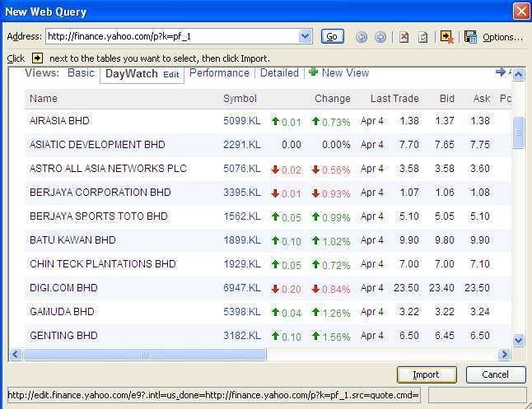Screen dimensions: 532x409
Task: Click the 3182.KL symbol link
Action: 242,336
